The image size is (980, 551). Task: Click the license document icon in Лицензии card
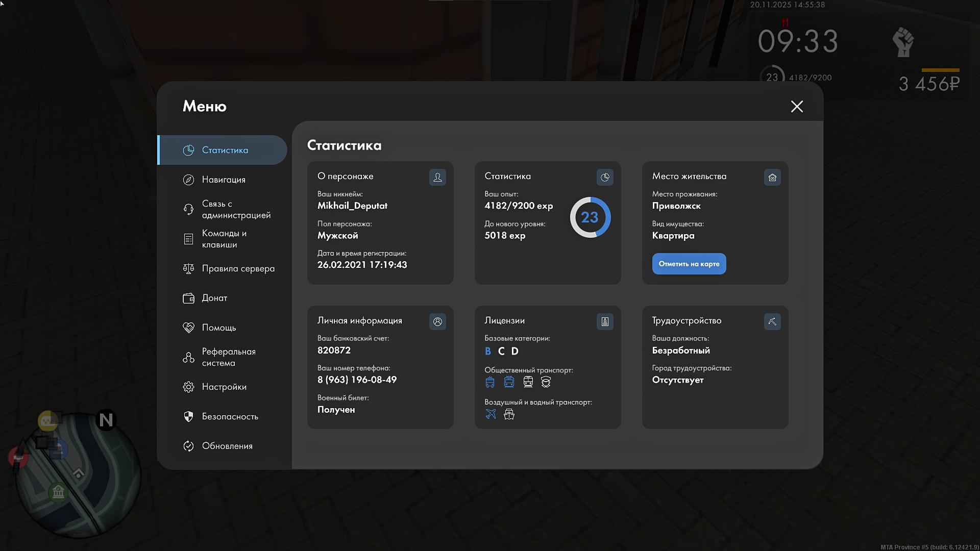[x=605, y=321]
